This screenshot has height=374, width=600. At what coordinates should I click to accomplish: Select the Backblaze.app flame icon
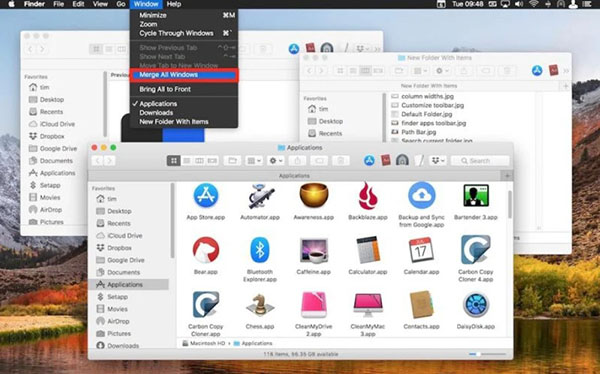point(368,196)
